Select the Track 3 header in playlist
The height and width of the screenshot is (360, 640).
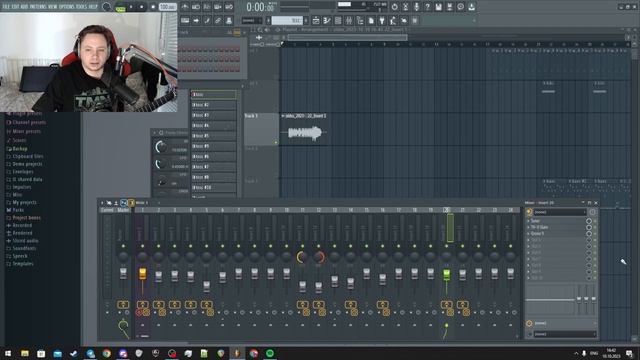tap(261, 129)
